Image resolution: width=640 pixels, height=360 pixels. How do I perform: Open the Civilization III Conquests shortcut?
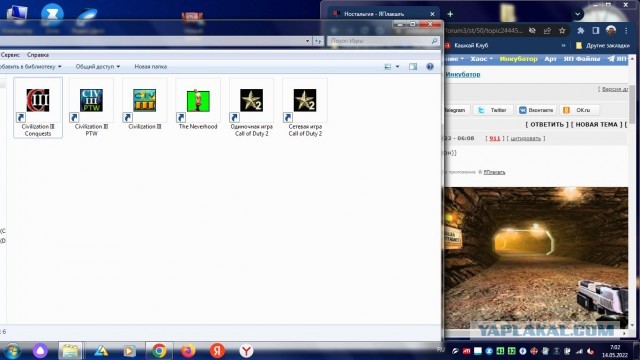pyautogui.click(x=38, y=108)
